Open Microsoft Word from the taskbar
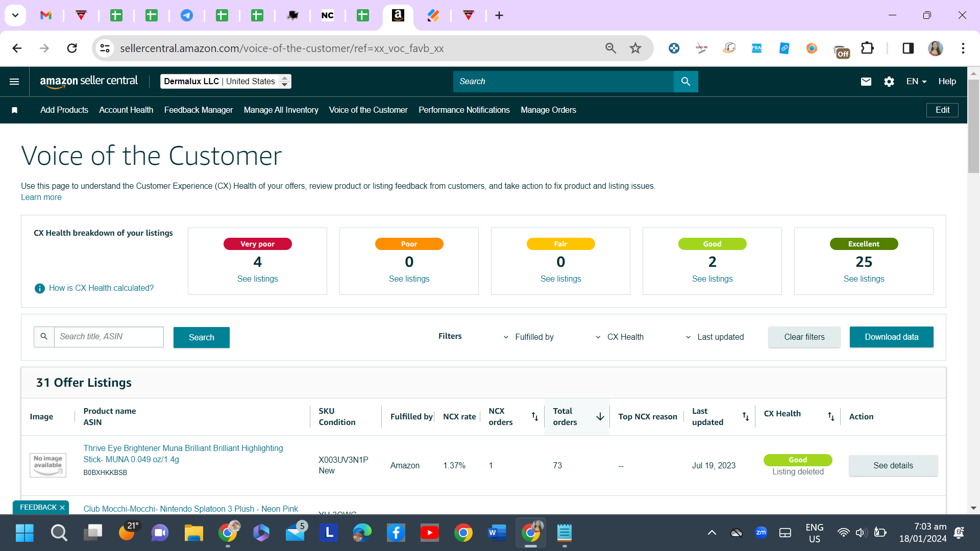 (497, 533)
